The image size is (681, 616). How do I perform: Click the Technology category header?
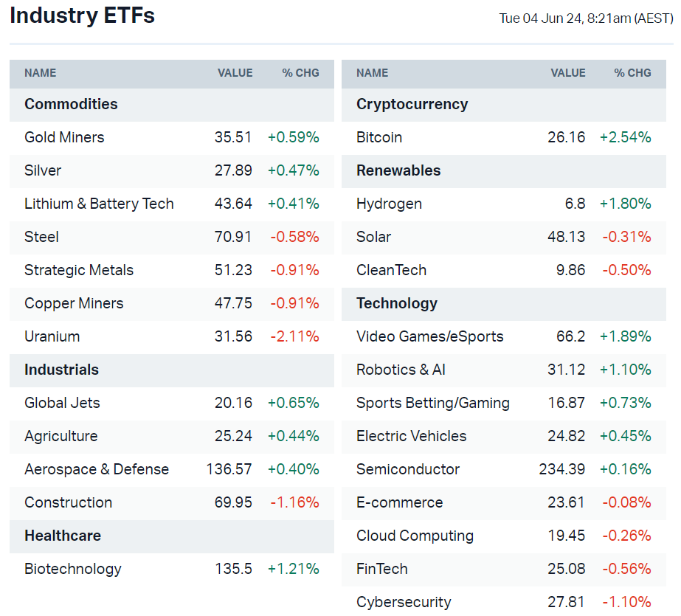point(397,303)
